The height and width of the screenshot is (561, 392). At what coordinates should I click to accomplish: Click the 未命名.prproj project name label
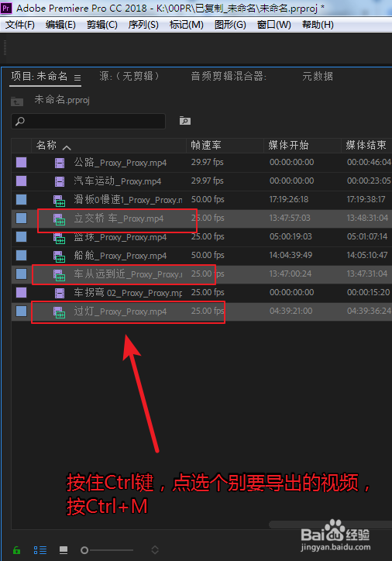[x=62, y=100]
